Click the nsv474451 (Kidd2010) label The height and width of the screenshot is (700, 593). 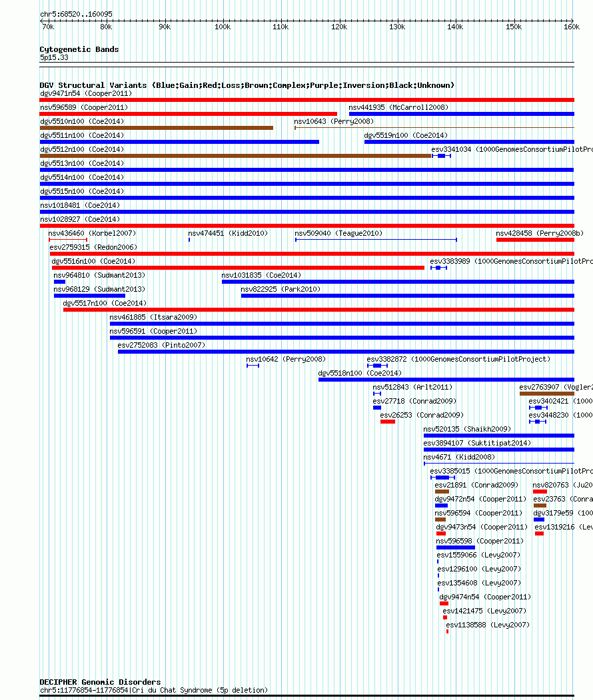tap(228, 233)
